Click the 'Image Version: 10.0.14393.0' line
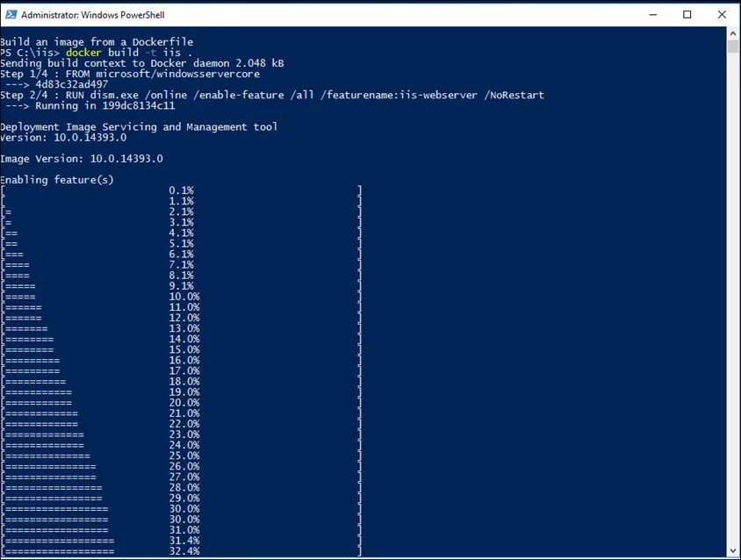 [82, 158]
